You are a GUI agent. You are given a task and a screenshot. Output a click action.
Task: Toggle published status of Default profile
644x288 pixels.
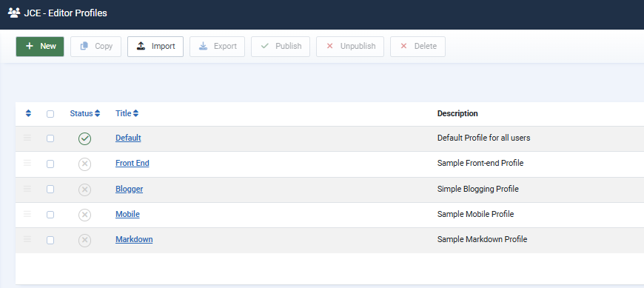point(84,139)
